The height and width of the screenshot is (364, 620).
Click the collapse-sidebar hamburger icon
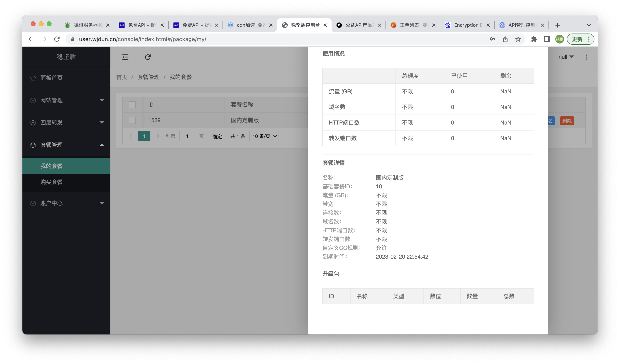click(125, 57)
